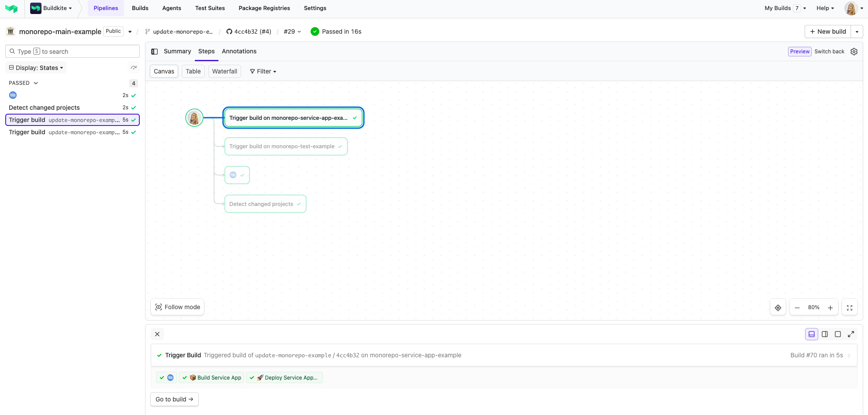Image resolution: width=868 pixels, height=415 pixels.
Task: Open the steps view settings gear
Action: point(854,52)
